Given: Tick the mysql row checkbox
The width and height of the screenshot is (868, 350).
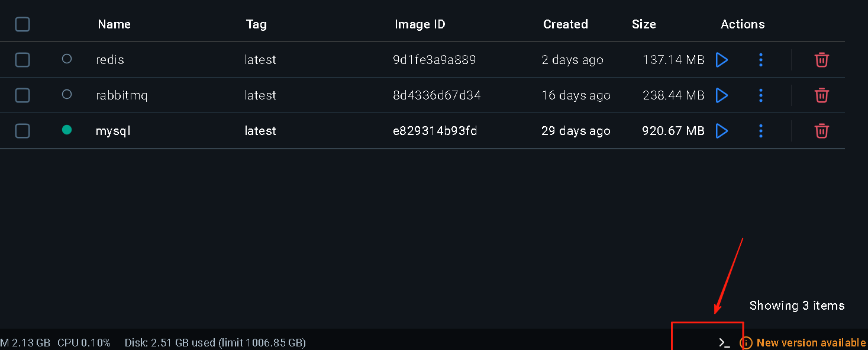Looking at the screenshot, I should pos(22,131).
